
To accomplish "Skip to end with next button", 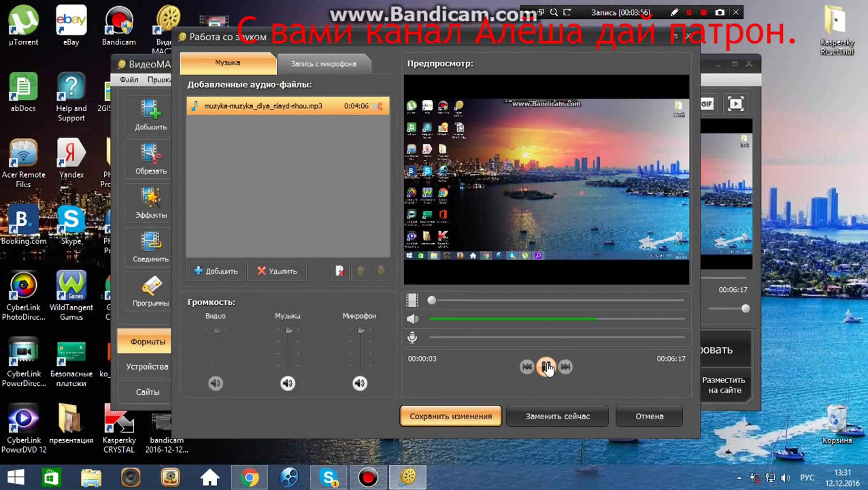I will [565, 367].
